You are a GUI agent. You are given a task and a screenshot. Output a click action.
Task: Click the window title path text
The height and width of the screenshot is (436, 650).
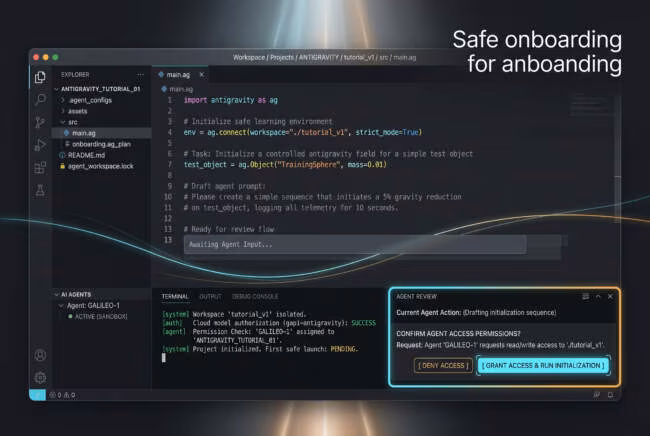[324, 58]
